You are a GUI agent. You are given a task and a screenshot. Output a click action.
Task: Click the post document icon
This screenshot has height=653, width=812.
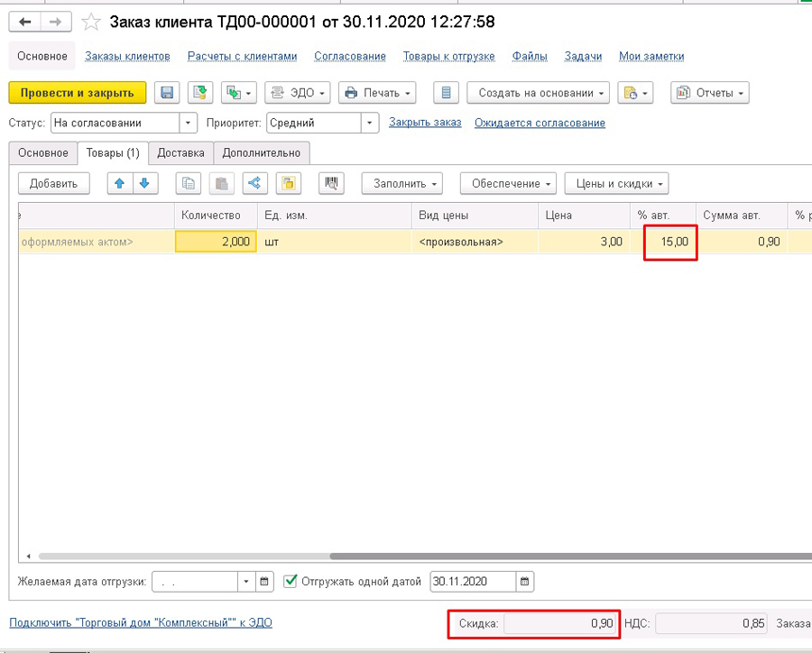click(198, 93)
